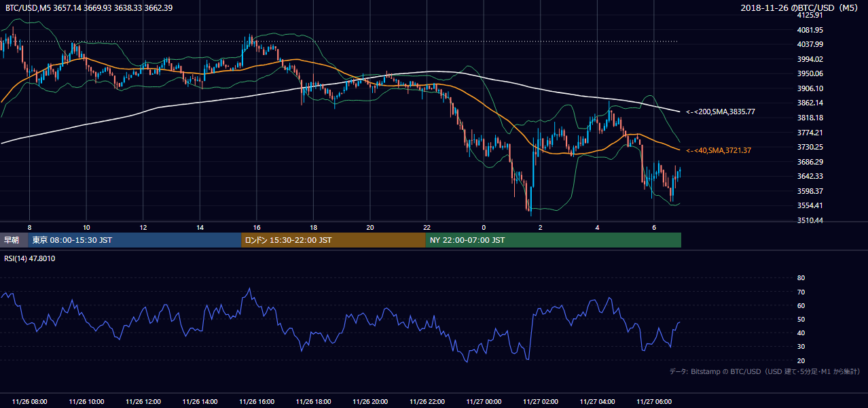Click hour label 0 below price chart

point(484,227)
